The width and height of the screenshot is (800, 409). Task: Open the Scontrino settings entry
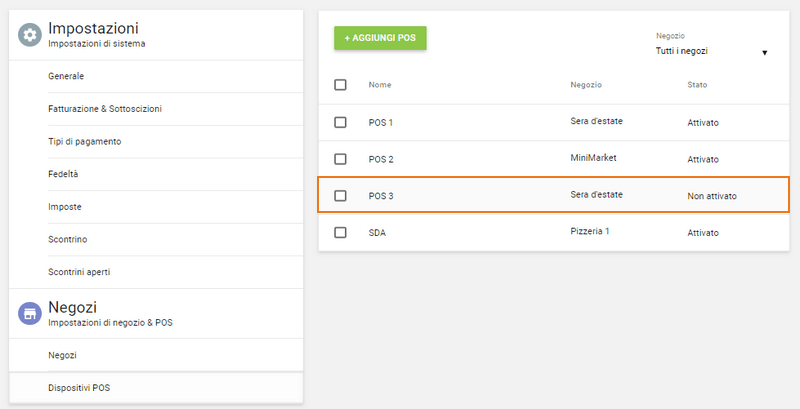[69, 239]
